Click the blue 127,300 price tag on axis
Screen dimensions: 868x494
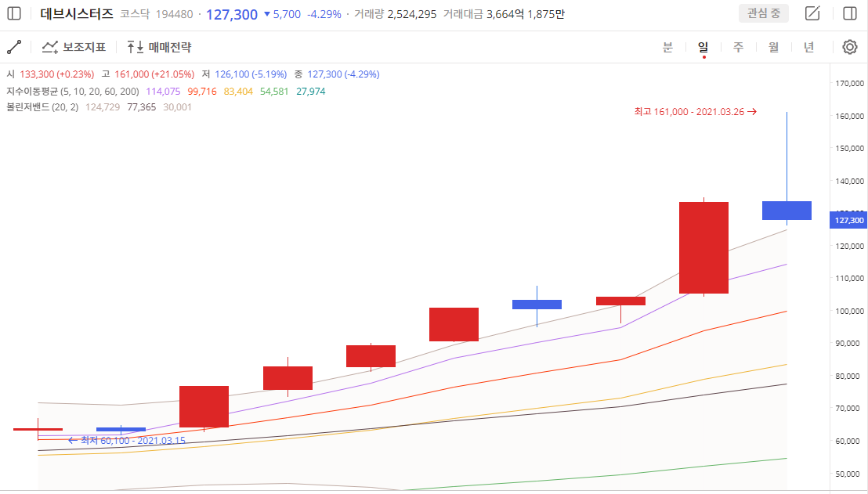[x=848, y=220]
